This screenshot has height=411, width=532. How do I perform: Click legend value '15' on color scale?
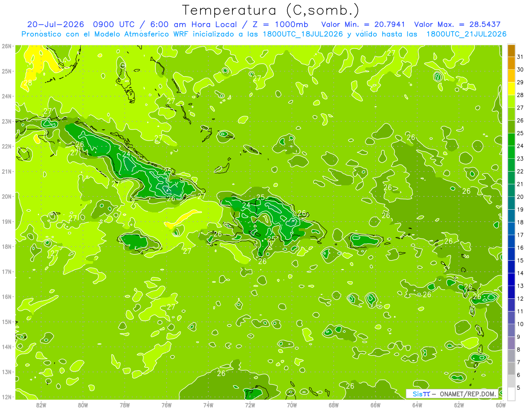pos(520,260)
